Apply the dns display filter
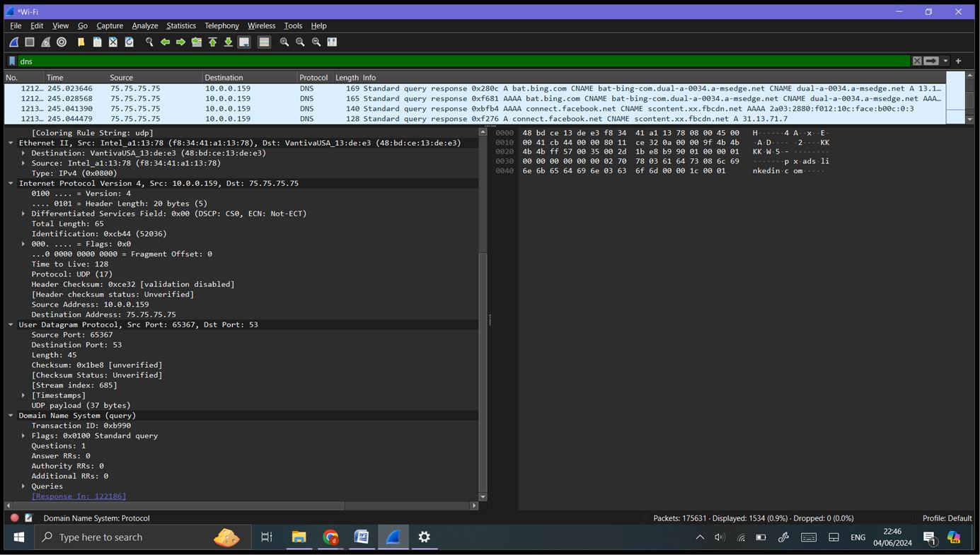 tap(931, 61)
